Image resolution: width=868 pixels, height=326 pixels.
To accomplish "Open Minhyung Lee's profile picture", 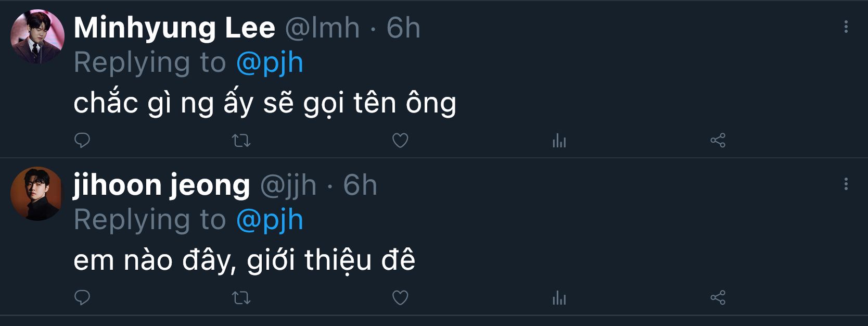I will (37, 36).
